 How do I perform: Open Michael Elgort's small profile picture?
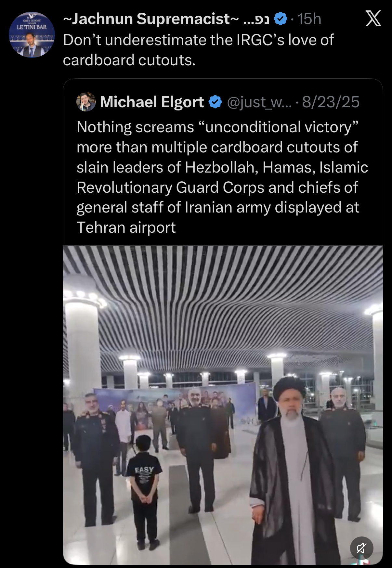pyautogui.click(x=86, y=102)
